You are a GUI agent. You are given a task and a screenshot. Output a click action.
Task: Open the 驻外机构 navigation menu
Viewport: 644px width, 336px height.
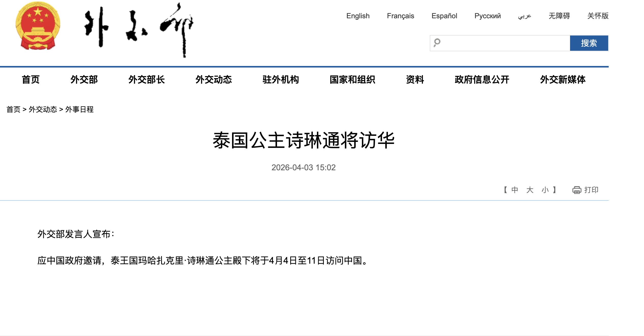click(281, 80)
